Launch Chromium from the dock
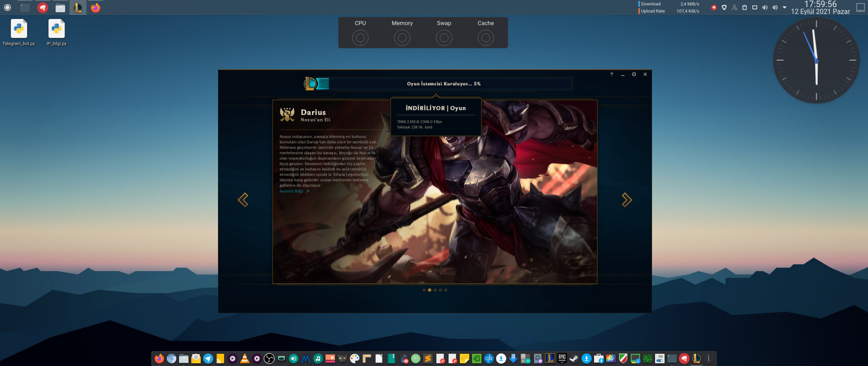The image size is (868, 366). click(x=171, y=359)
